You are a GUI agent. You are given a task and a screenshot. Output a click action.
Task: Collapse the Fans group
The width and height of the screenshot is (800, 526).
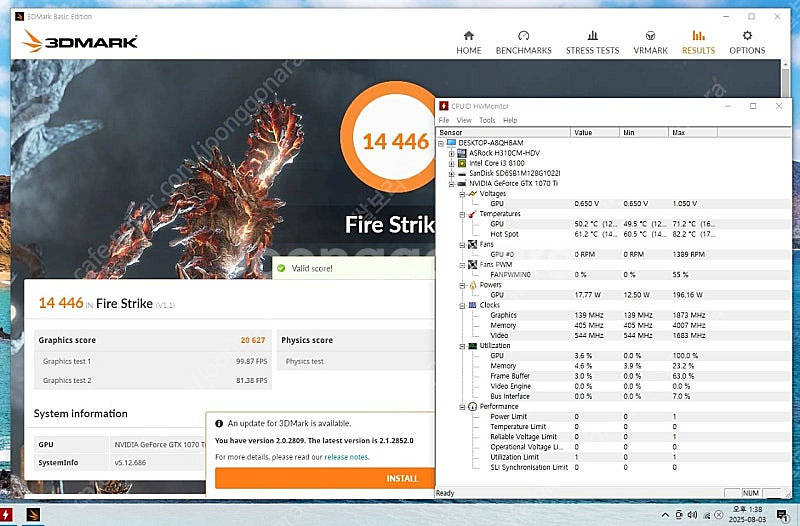(462, 245)
